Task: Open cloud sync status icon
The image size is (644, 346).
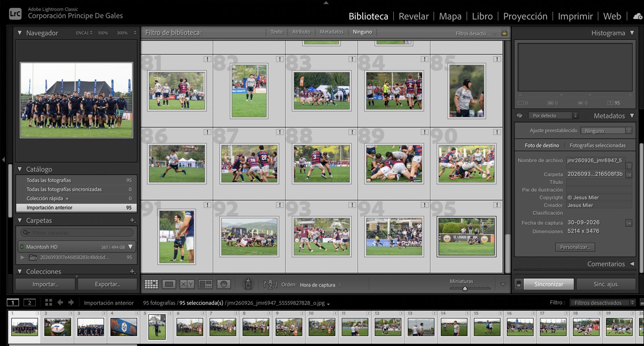Action: tap(638, 16)
